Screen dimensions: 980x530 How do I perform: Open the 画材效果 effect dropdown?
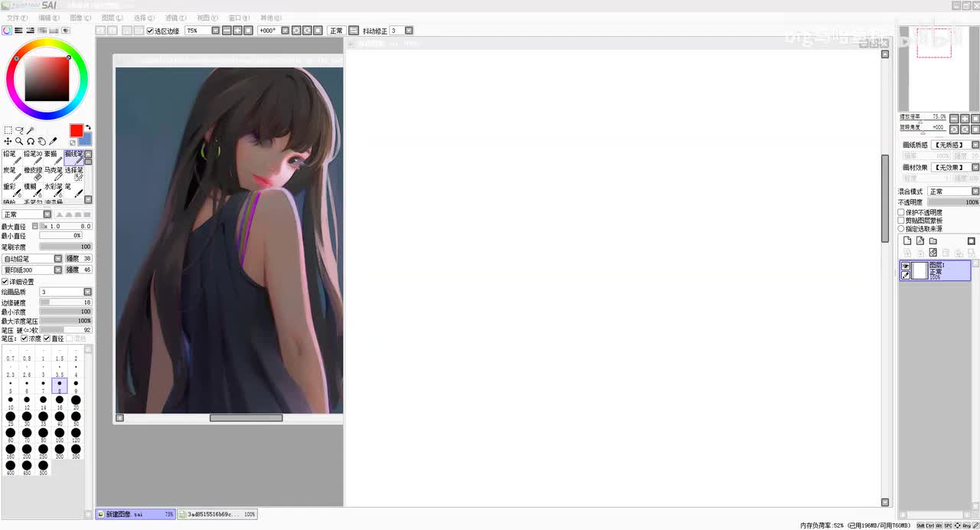975,167
